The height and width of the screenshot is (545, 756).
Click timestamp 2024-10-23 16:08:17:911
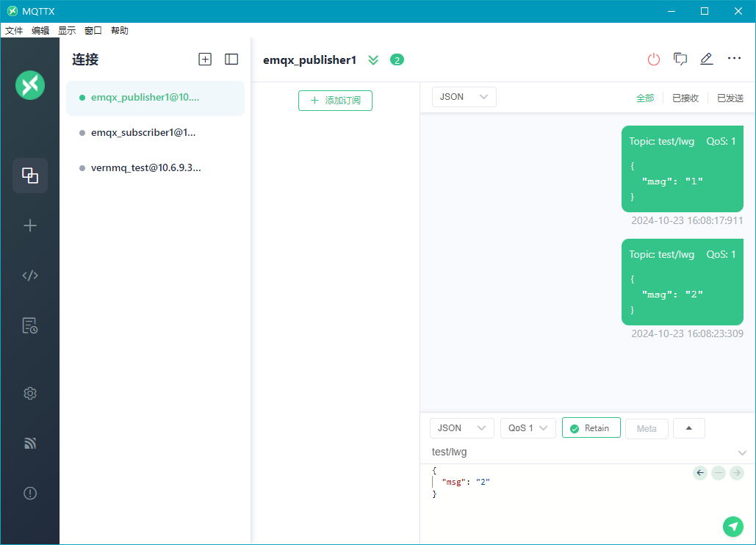click(x=687, y=220)
